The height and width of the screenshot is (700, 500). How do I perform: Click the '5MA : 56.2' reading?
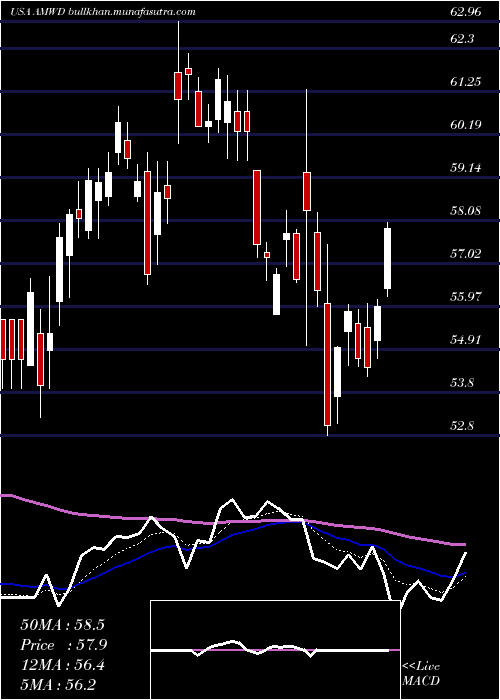pyautogui.click(x=59, y=685)
